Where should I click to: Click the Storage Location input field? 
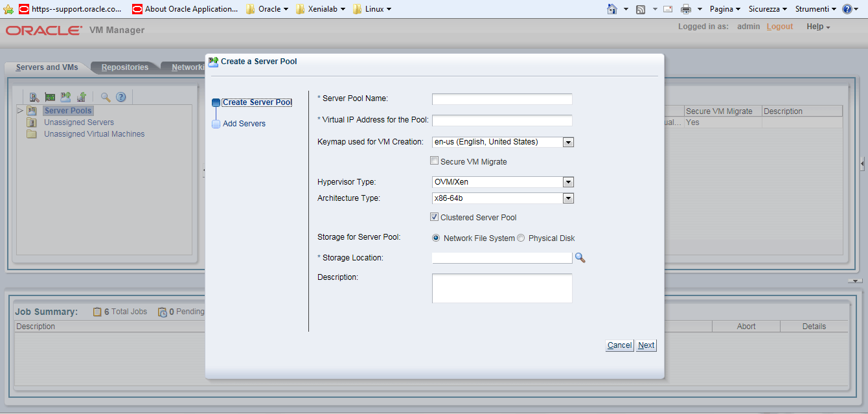(502, 258)
